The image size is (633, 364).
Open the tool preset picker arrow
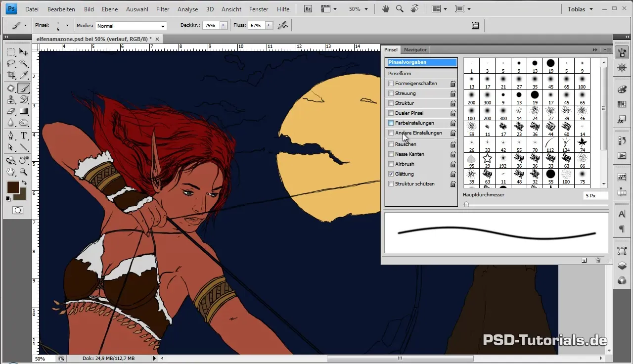point(25,26)
